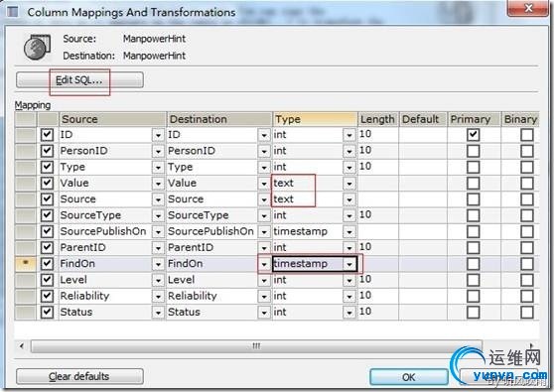Click the window icon in title bar
This screenshot has height=392, width=554.
pyautogui.click(x=13, y=12)
